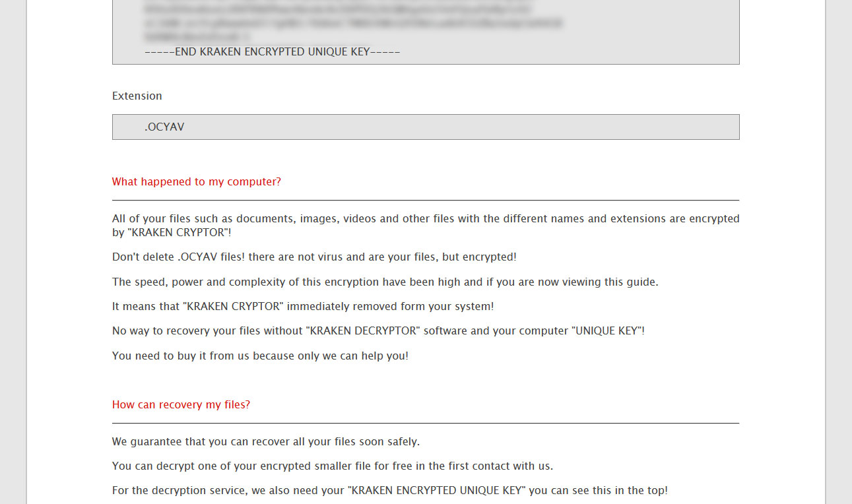
Task: Click the "For the decryption service" sentence
Action: pyautogui.click(x=390, y=490)
